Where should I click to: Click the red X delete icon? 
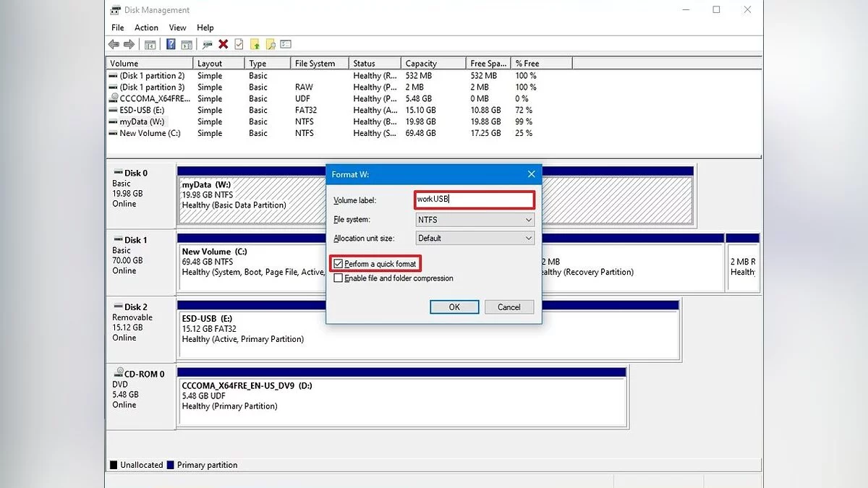pyautogui.click(x=223, y=45)
